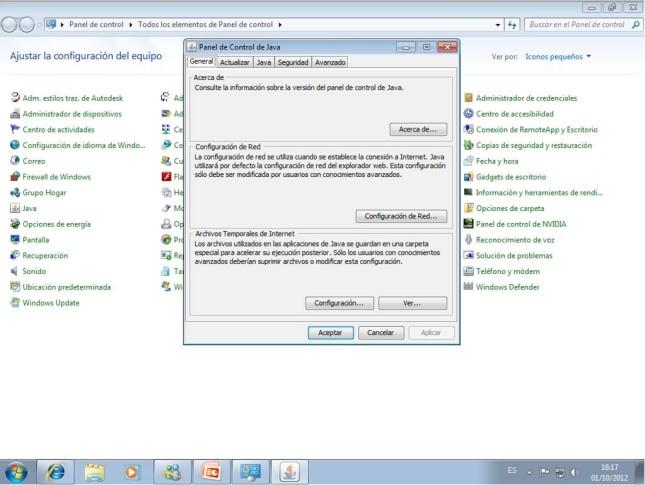
Task: Open the Recuperación icon
Action: pyautogui.click(x=15, y=255)
